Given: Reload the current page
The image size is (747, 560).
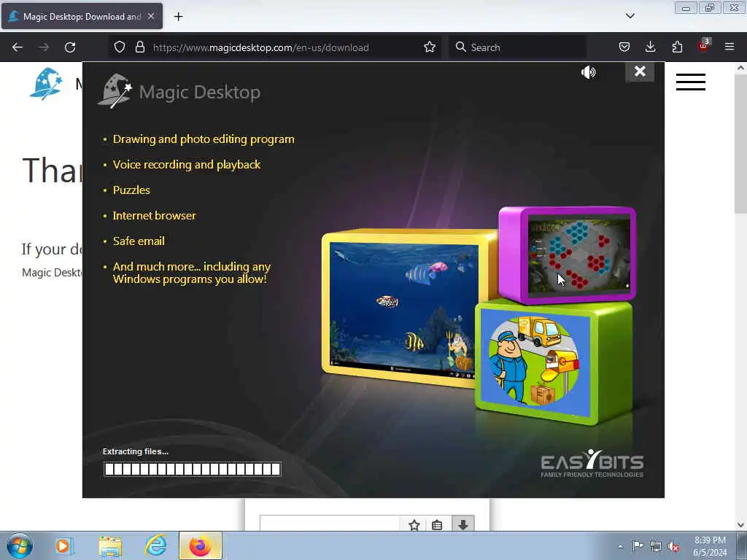Looking at the screenshot, I should pos(70,47).
